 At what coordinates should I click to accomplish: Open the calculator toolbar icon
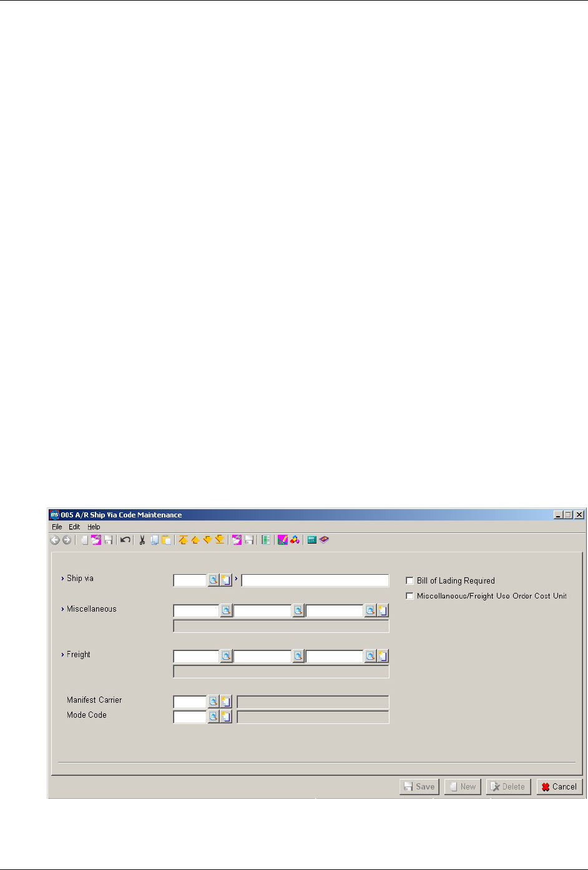pyautogui.click(x=312, y=540)
